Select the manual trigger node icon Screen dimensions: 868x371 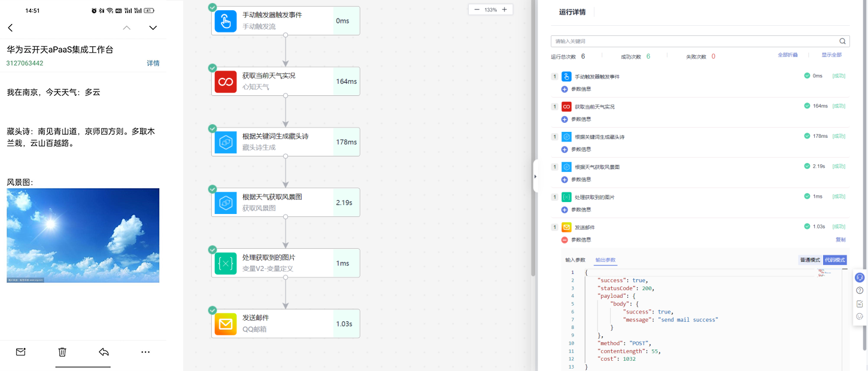[x=224, y=20]
